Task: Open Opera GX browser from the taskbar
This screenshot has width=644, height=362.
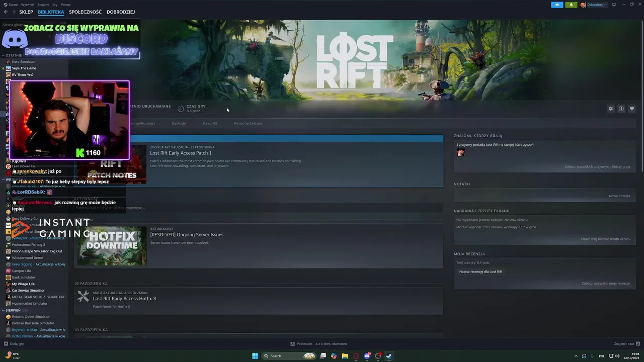Action: pos(356,356)
